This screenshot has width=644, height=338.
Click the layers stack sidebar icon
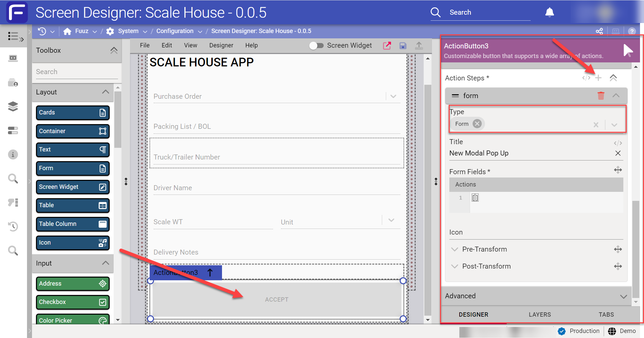[x=13, y=106]
